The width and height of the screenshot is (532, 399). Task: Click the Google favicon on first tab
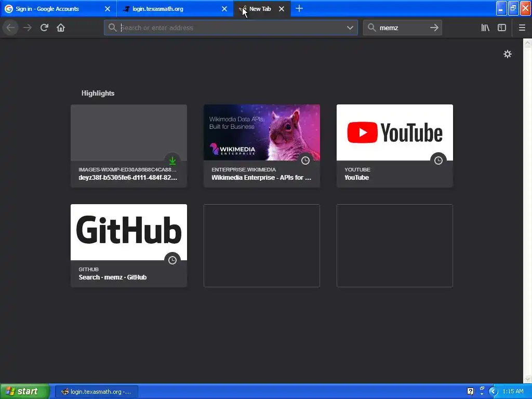(x=9, y=9)
